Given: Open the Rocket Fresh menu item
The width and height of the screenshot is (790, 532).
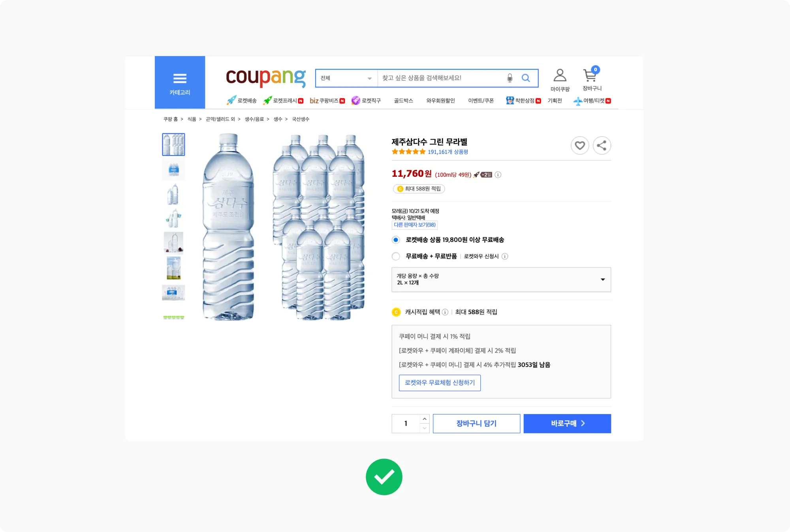Looking at the screenshot, I should (284, 101).
